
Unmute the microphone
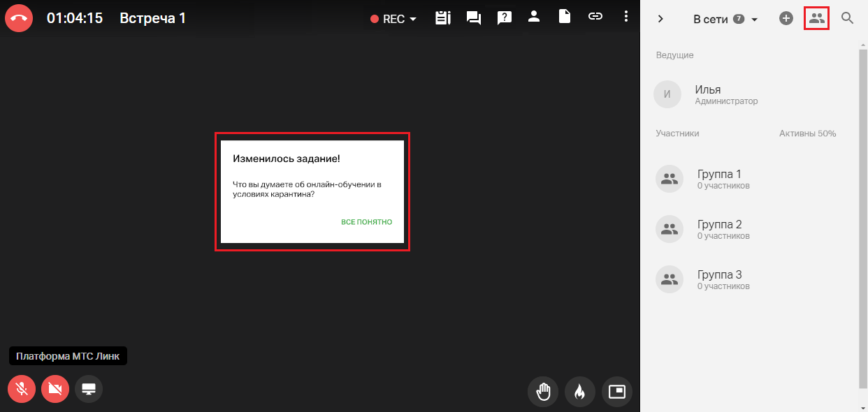tap(22, 389)
